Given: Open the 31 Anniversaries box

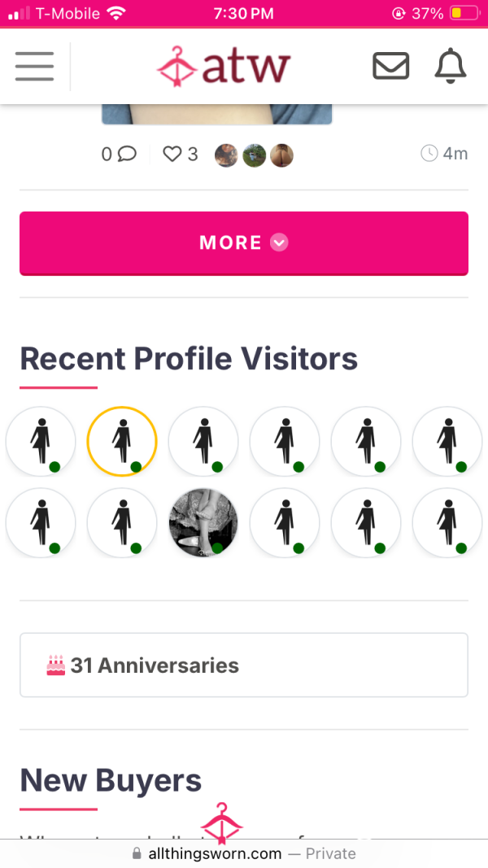Looking at the screenshot, I should [x=244, y=665].
